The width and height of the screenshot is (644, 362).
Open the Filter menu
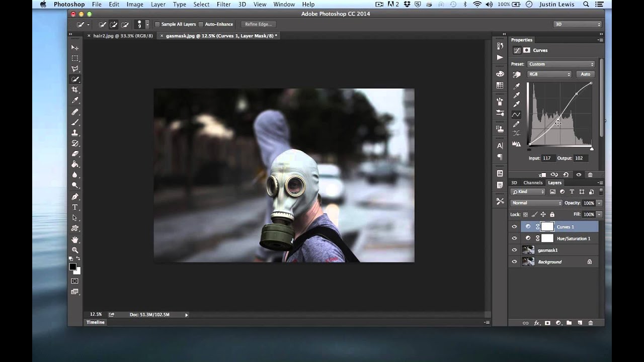223,5
